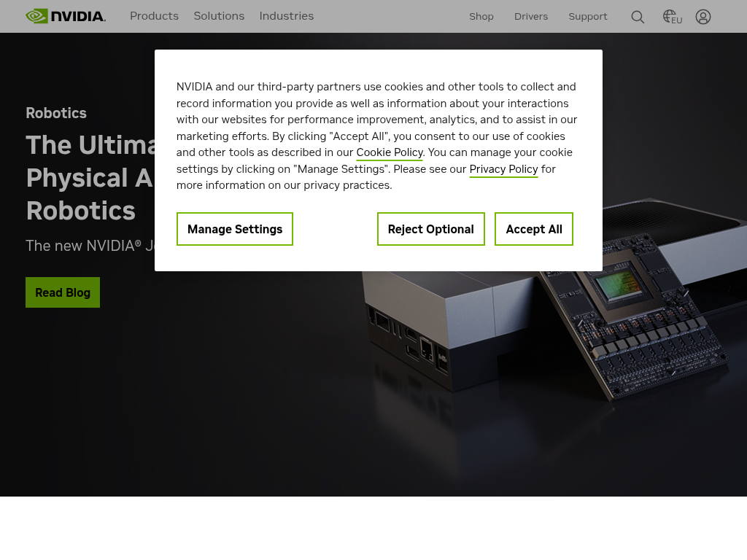Click the green Read Blog button
Viewport: 747px width, 560px height.
point(63,292)
